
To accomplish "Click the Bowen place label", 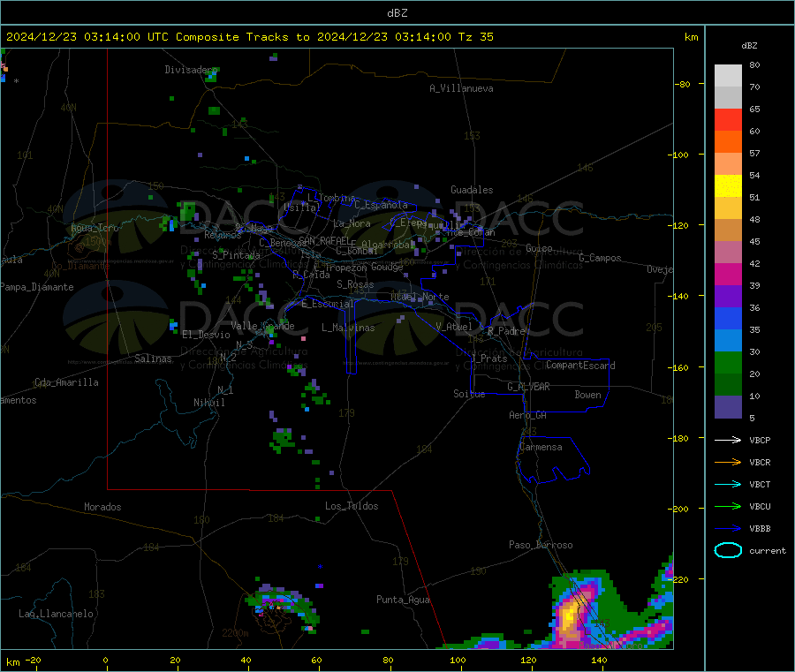I will [587, 395].
